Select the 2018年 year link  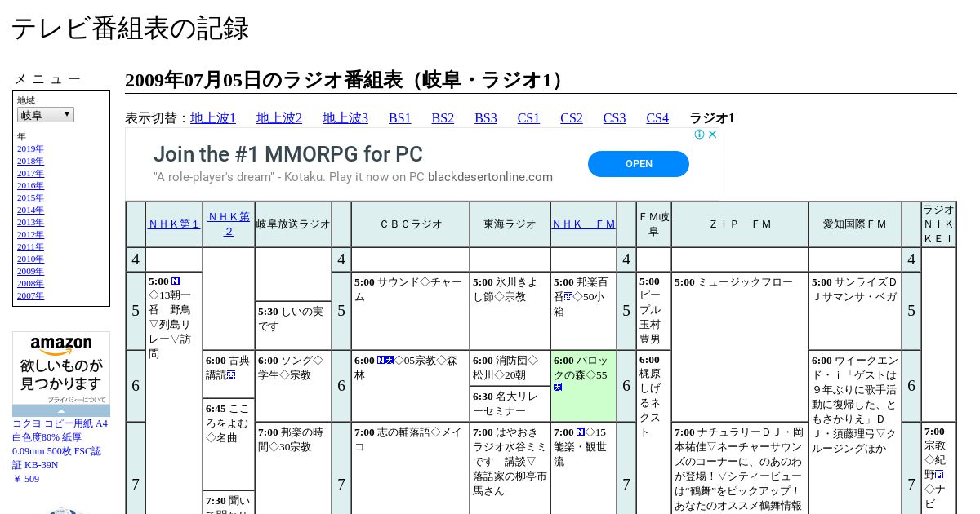click(30, 161)
